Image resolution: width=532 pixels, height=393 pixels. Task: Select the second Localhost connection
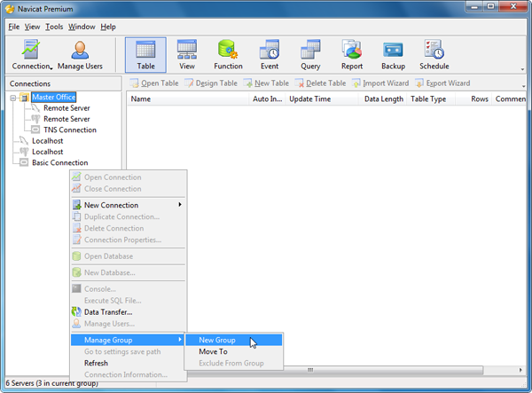(x=48, y=152)
